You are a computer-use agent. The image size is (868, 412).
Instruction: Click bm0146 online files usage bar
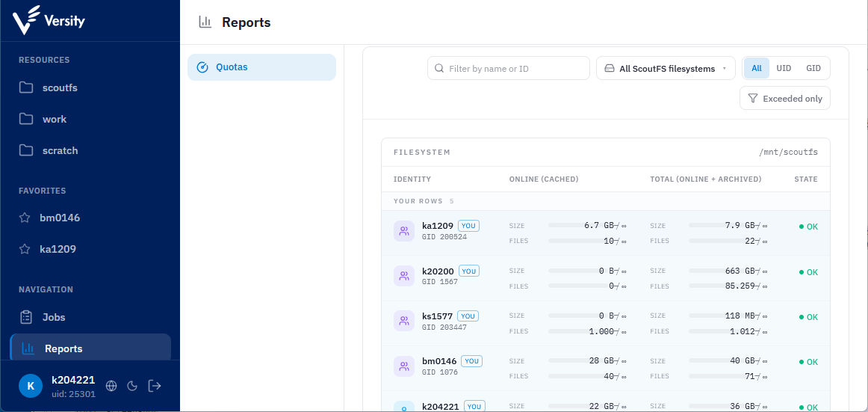pyautogui.click(x=580, y=376)
